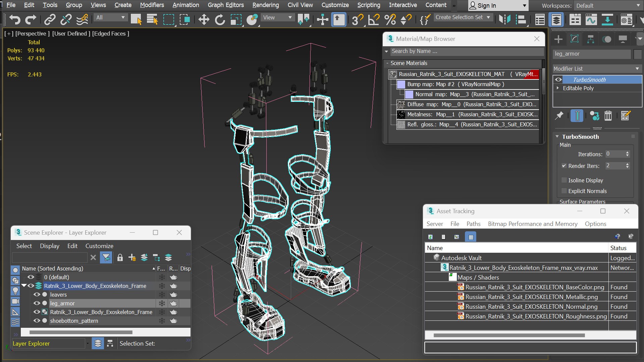Open the Hierarchy panel icon

(591, 39)
